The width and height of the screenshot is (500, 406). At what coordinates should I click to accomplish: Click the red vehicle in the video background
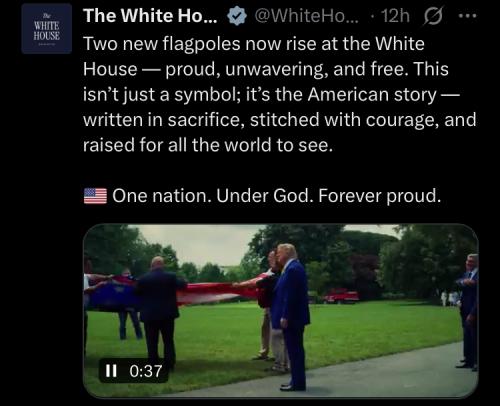click(x=341, y=296)
